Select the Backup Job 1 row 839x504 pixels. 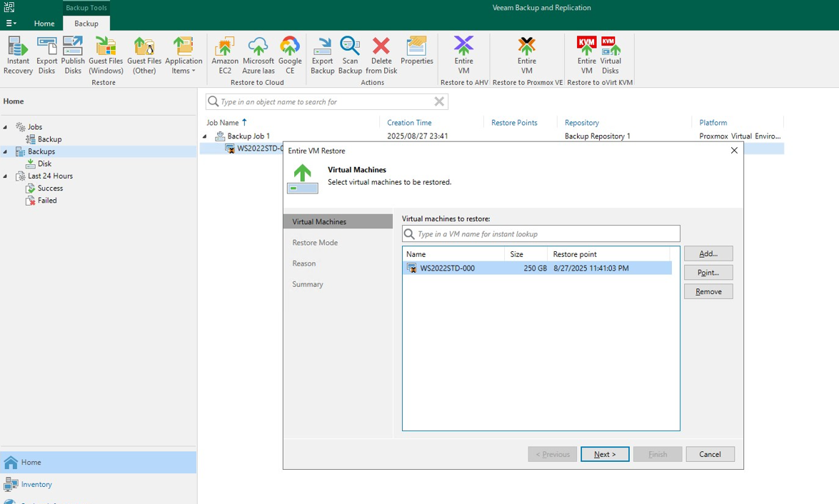coord(492,136)
